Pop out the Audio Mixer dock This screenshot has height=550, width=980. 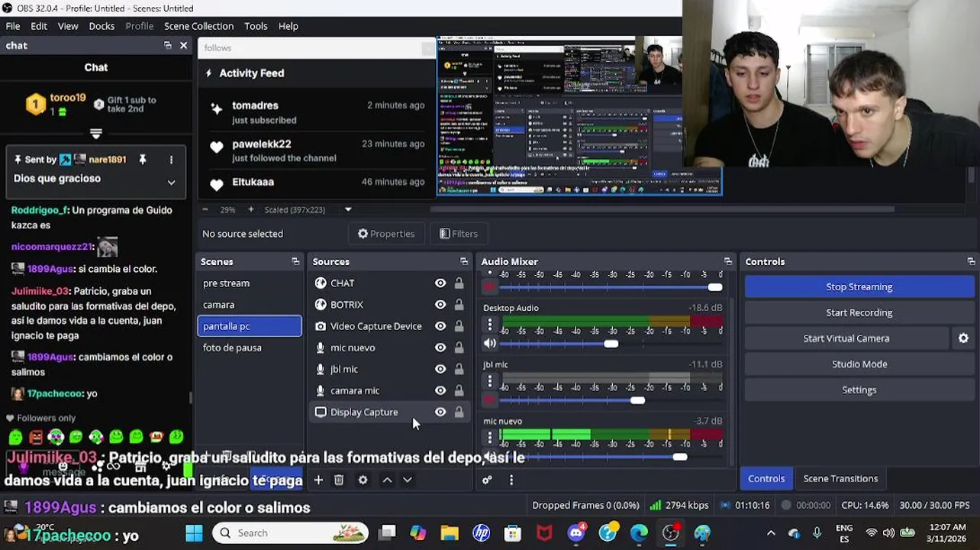click(727, 261)
